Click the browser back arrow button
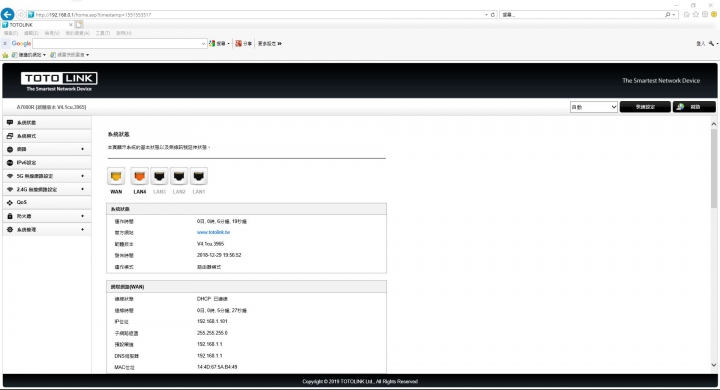The height and width of the screenshot is (390, 720). (7, 14)
